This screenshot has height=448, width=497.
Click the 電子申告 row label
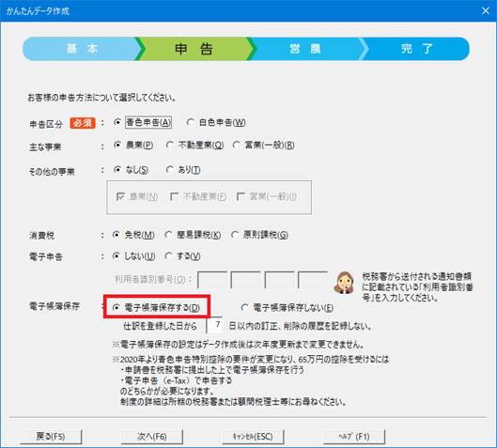(46, 256)
